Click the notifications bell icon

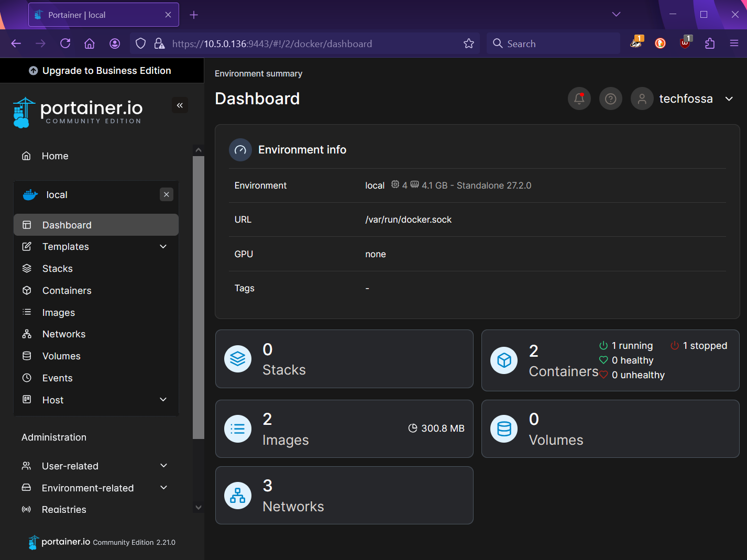tap(579, 98)
